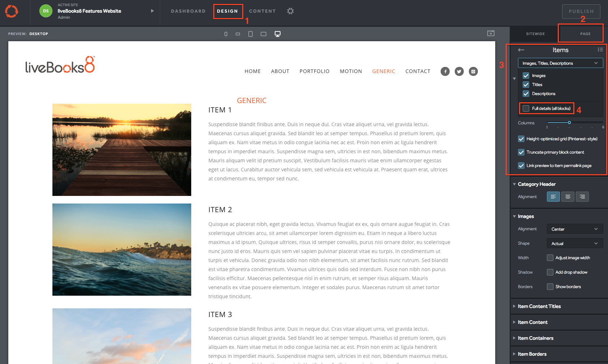Click the Portfolio link in site navigation
Screen dimensions: 608x364
pos(314,72)
